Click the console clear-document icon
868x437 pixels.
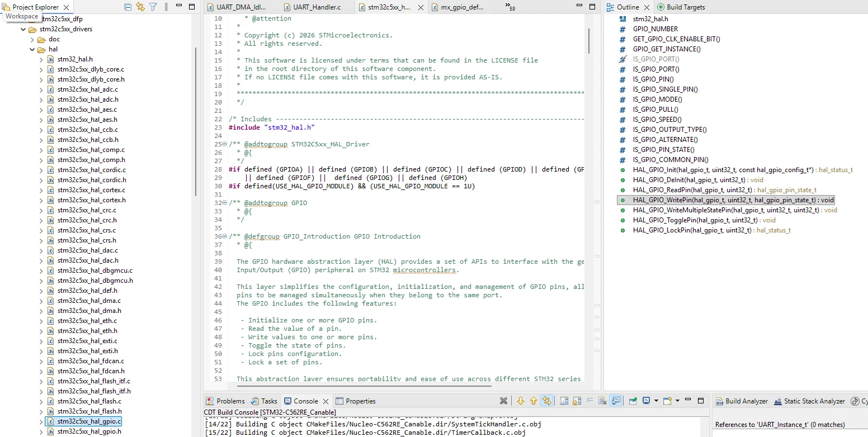pos(602,401)
